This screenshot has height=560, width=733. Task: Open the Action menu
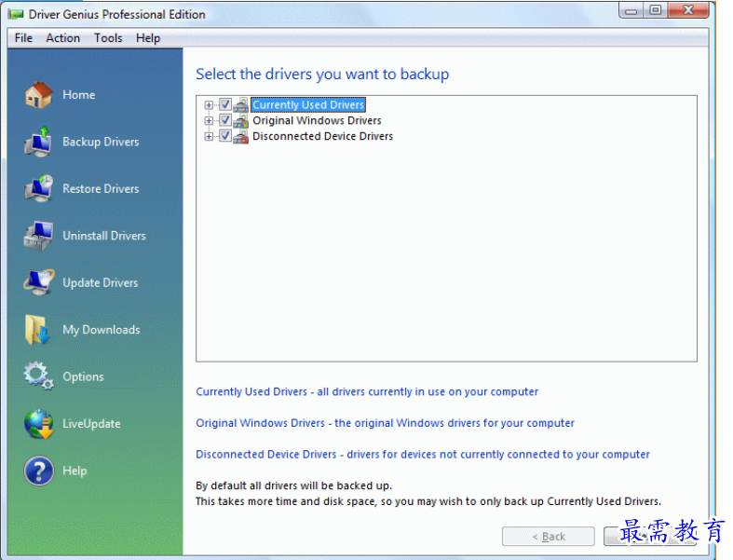click(62, 38)
